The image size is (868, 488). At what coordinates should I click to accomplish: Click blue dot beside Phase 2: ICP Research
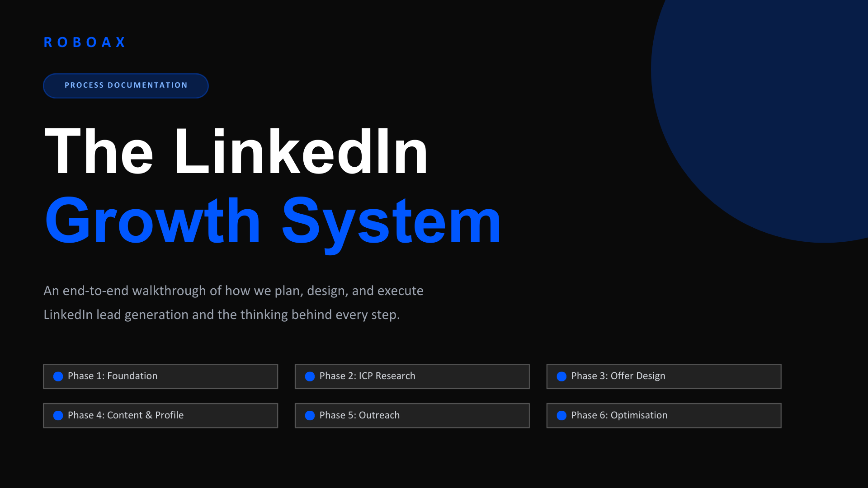(310, 376)
